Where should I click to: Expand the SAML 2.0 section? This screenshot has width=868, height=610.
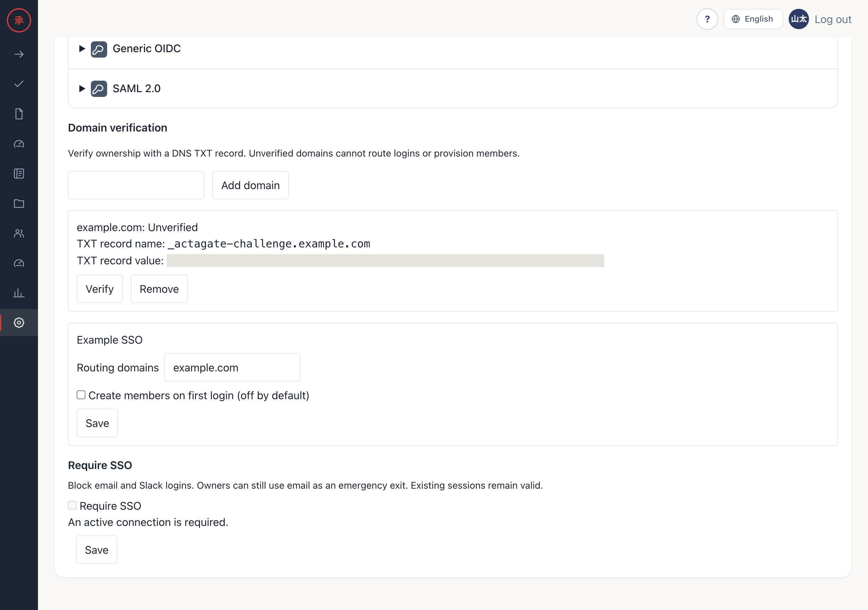(82, 88)
